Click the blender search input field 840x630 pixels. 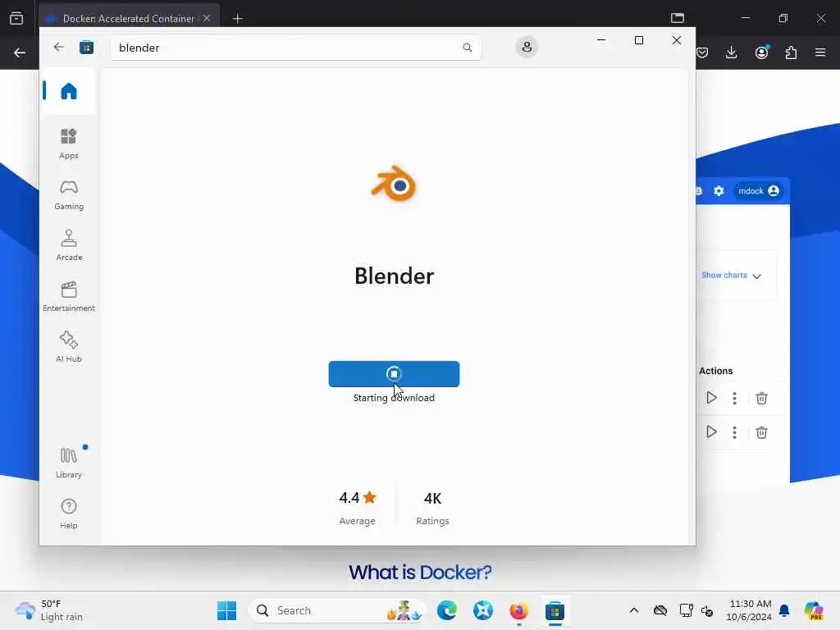(295, 48)
